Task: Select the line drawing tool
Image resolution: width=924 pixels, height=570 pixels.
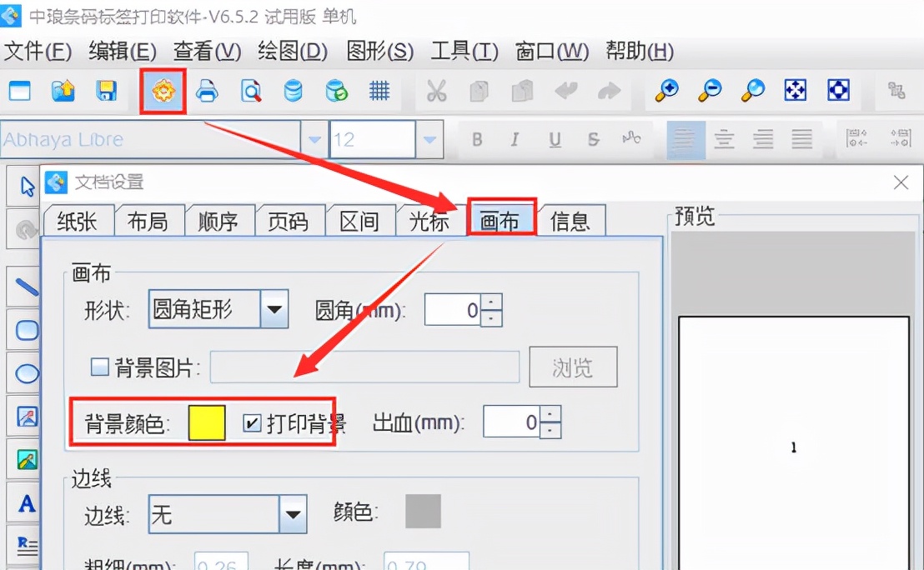Action: pyautogui.click(x=27, y=287)
